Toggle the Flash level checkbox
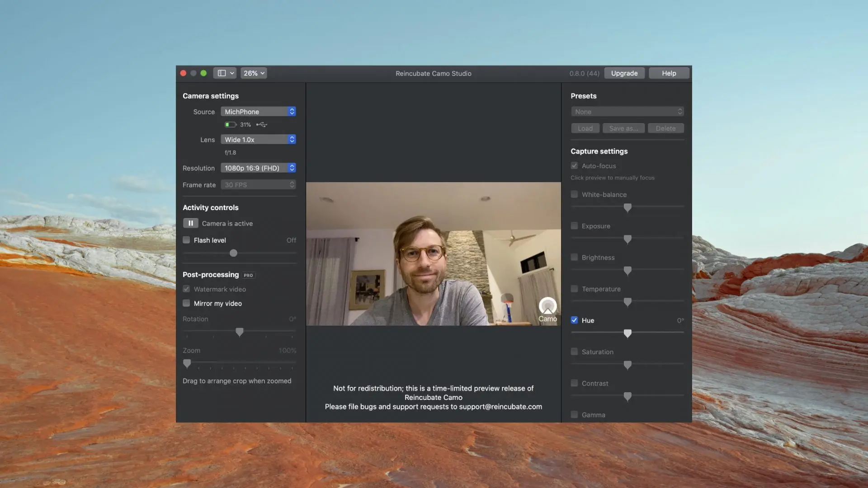The width and height of the screenshot is (868, 488). [186, 239]
